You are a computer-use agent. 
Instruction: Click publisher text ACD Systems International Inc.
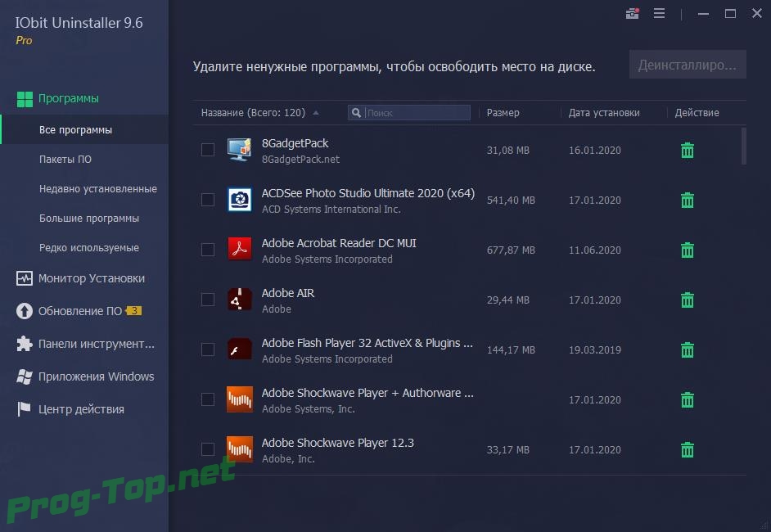pos(331,210)
